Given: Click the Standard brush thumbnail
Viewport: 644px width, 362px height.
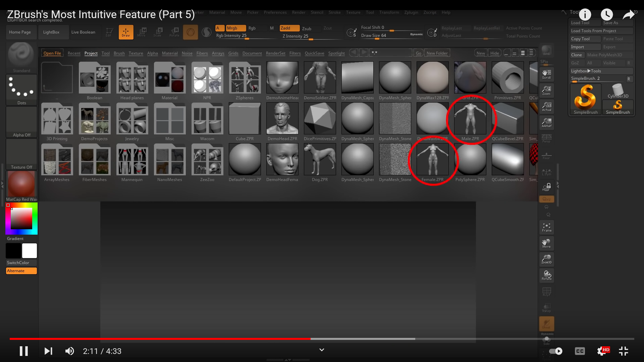Looking at the screenshot, I should coord(21,57).
